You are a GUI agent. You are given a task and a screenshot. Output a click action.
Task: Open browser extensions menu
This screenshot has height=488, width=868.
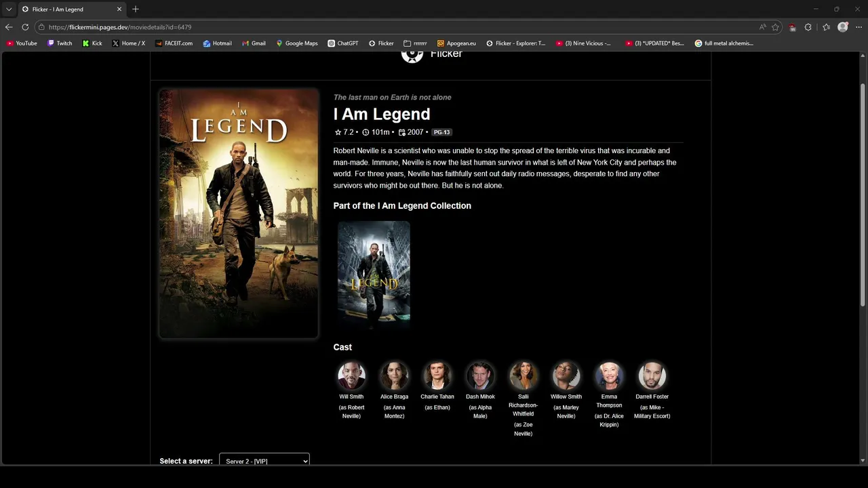pyautogui.click(x=808, y=27)
